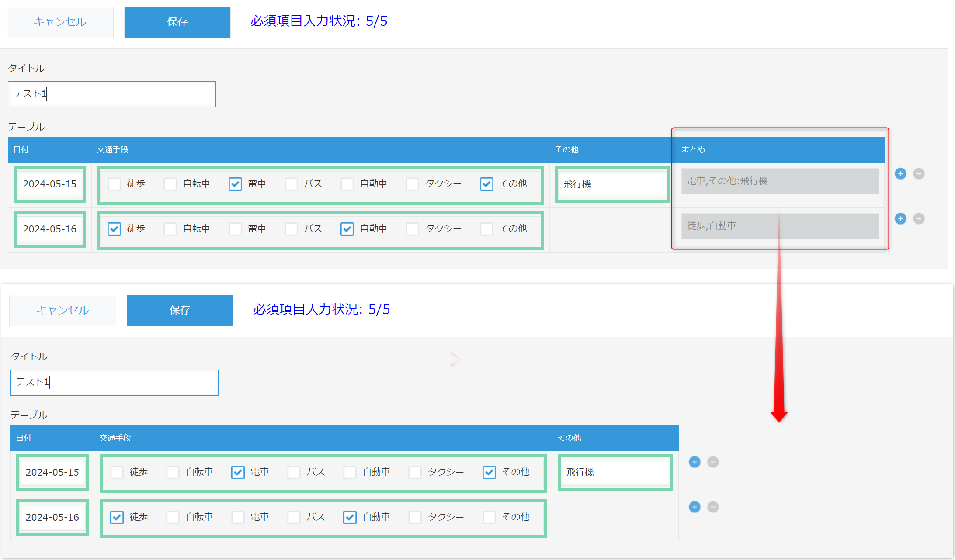
Task: Check バス checkbox in top table 2024-05-16 row
Action: (291, 229)
